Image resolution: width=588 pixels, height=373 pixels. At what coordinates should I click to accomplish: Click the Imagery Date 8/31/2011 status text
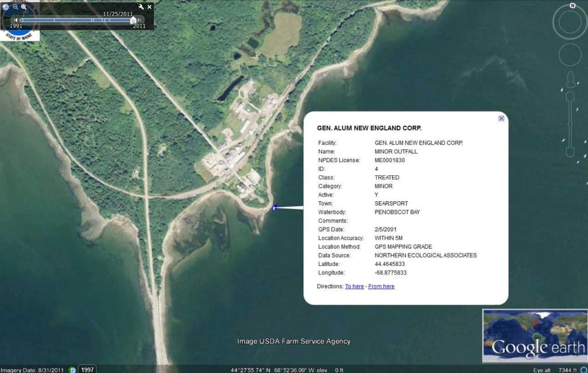click(x=32, y=370)
